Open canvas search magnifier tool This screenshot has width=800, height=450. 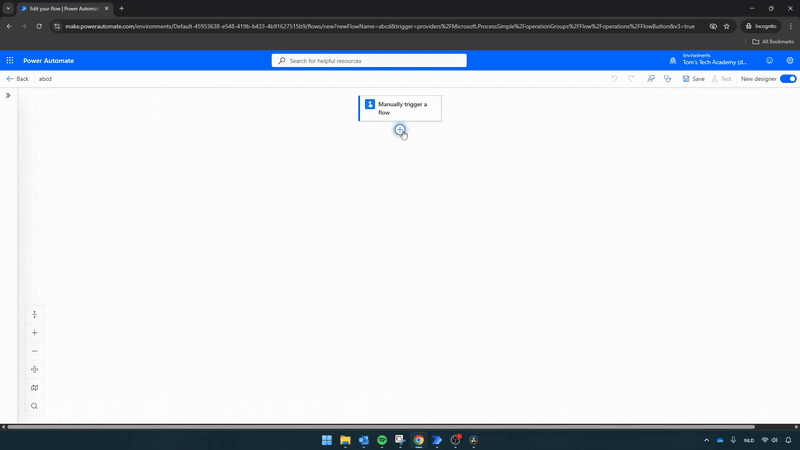34,406
